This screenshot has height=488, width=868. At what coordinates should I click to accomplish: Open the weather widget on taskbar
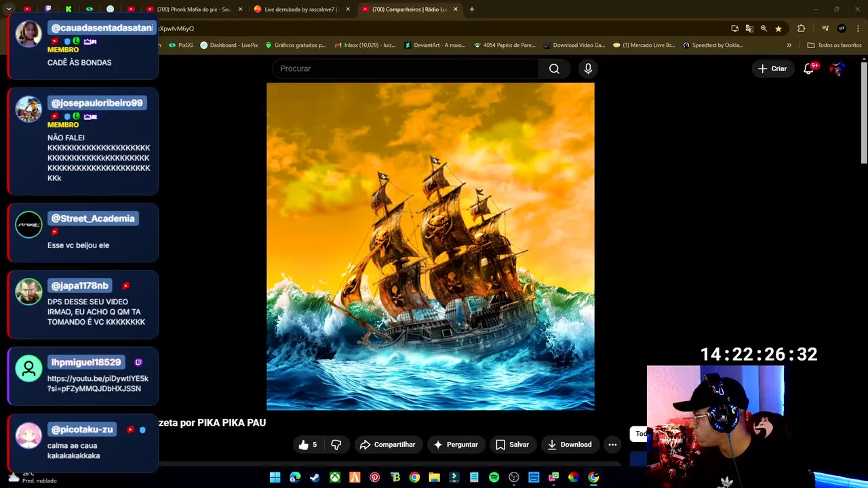click(33, 477)
